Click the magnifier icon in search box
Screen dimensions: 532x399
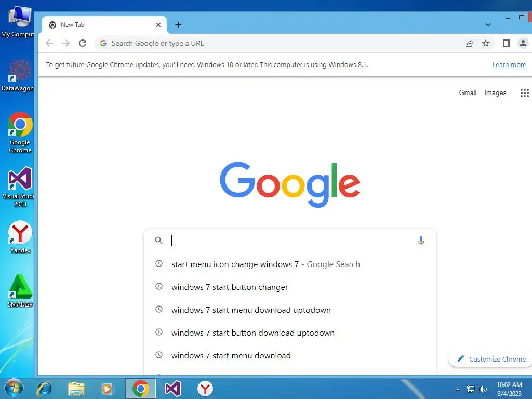tap(158, 240)
